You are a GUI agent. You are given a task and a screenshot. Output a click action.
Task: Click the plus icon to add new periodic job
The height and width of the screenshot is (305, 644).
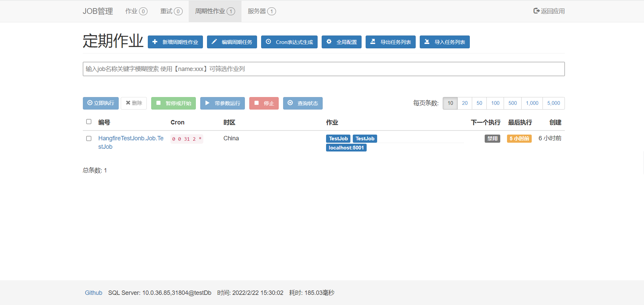click(x=155, y=42)
